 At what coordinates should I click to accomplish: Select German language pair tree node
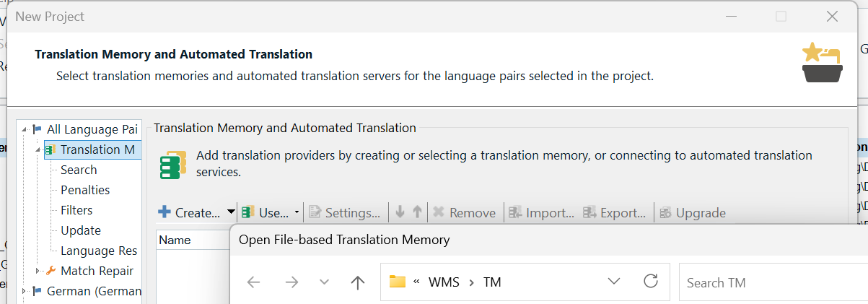pos(93,291)
